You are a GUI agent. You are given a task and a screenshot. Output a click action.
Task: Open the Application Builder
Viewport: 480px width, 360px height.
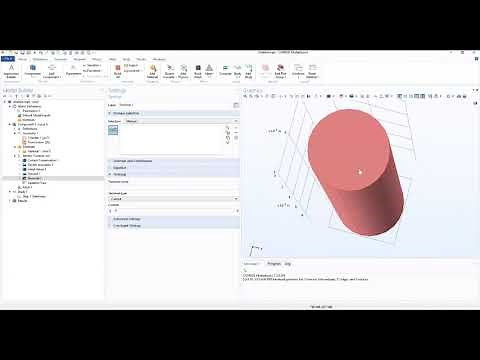coord(11,71)
